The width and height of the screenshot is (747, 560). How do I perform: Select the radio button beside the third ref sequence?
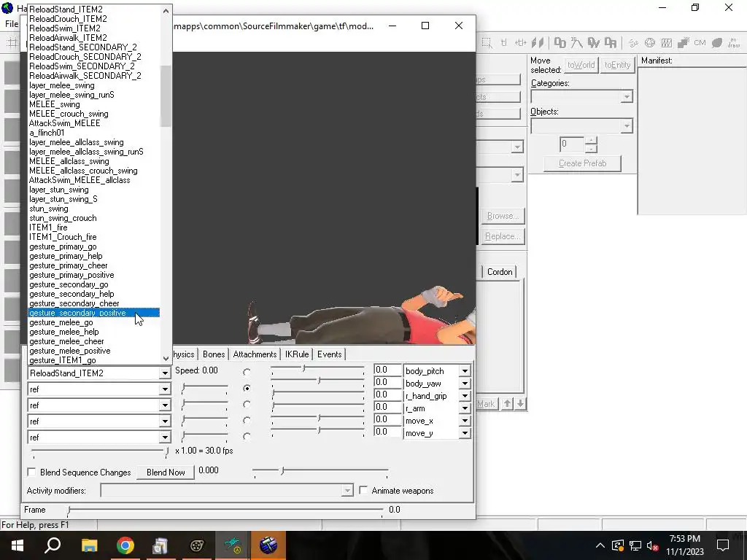247,420
